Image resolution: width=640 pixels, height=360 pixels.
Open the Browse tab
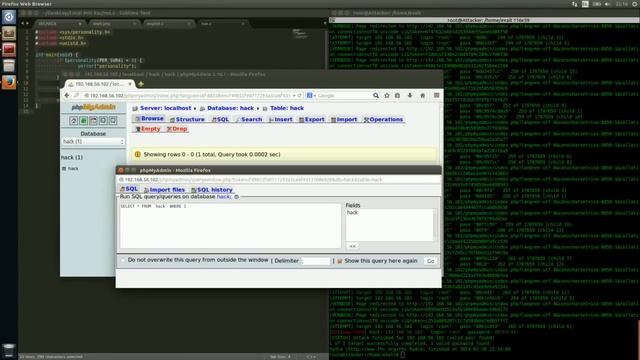pos(149,118)
